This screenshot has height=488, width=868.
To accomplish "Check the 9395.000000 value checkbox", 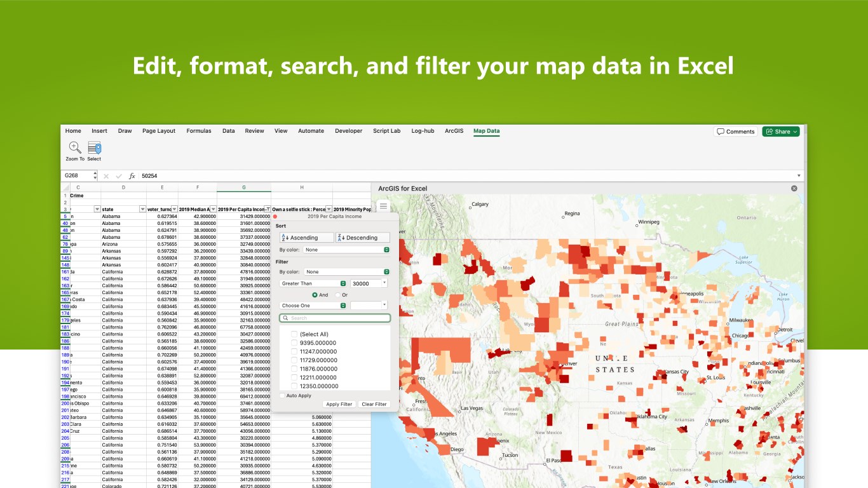I will (294, 343).
